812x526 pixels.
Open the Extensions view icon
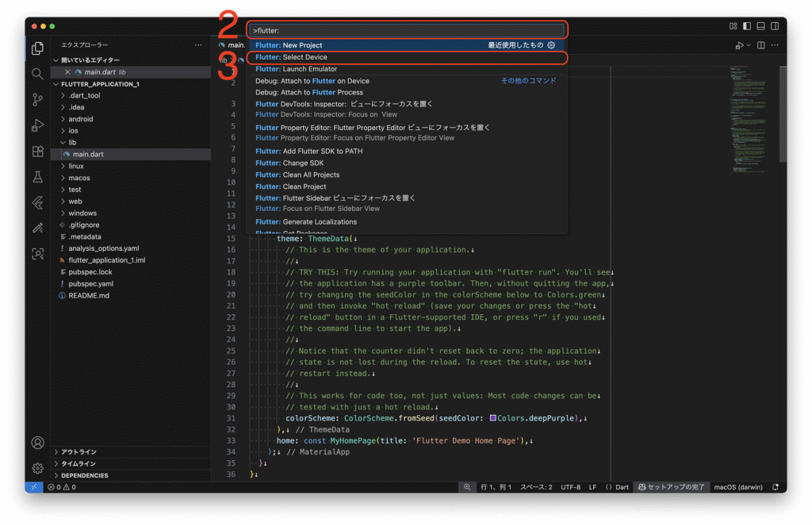[x=37, y=151]
